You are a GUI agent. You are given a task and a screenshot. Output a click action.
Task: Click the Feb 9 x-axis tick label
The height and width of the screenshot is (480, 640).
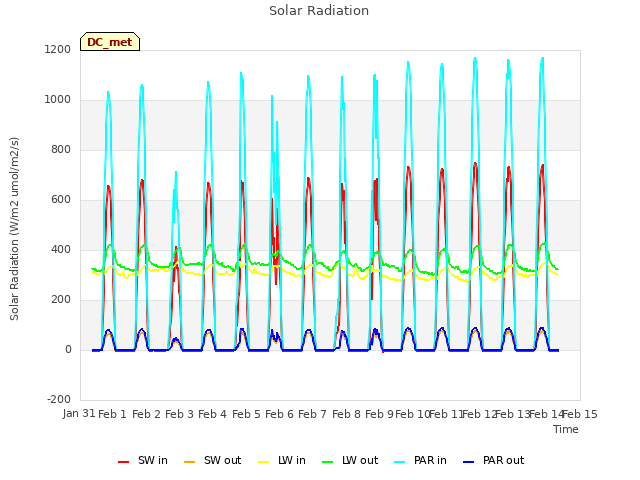(379, 414)
